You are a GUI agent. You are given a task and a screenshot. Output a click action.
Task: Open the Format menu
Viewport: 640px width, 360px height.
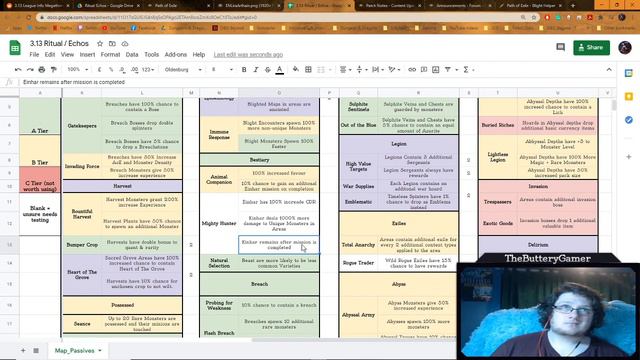coord(110,55)
